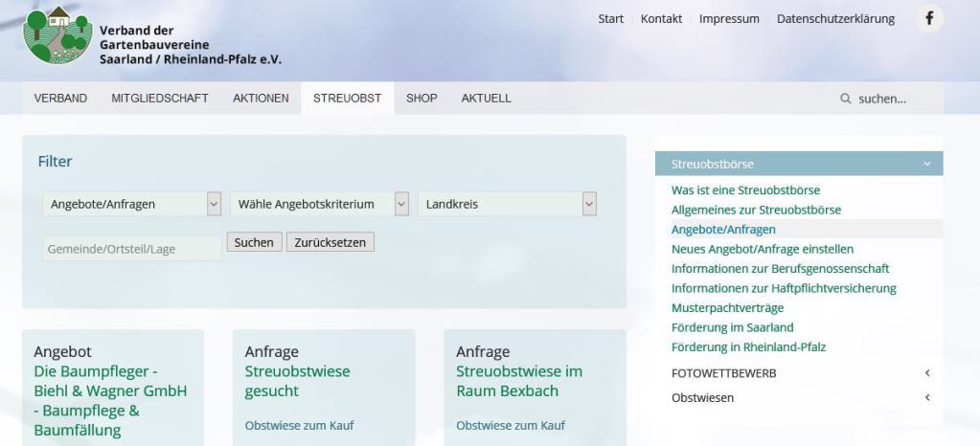Open the MITGLIEDSCHAFT menu item

[160, 99]
